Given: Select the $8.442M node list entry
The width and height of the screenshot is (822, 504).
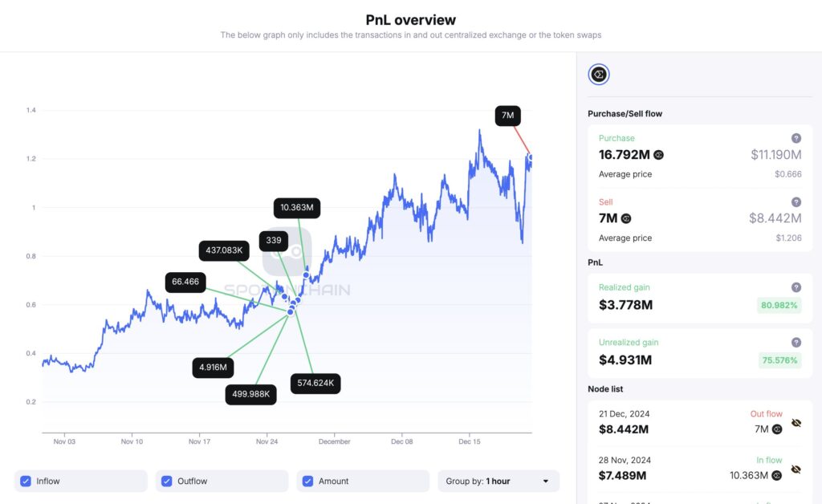Looking at the screenshot, I should (624, 429).
